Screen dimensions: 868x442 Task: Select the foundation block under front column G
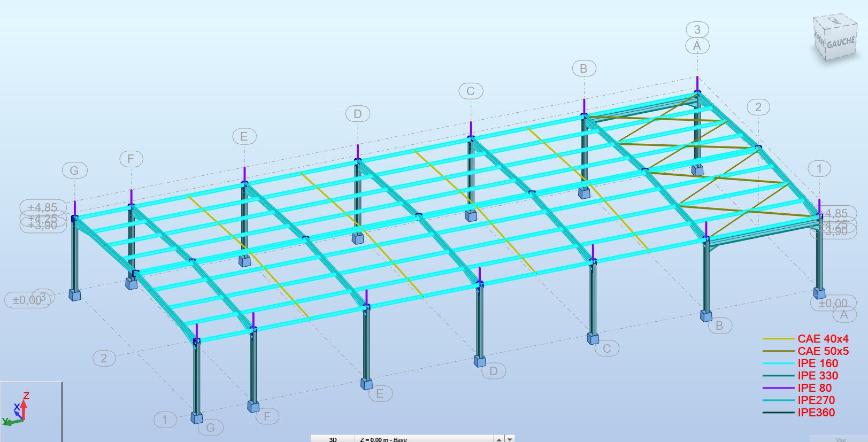pyautogui.click(x=197, y=417)
